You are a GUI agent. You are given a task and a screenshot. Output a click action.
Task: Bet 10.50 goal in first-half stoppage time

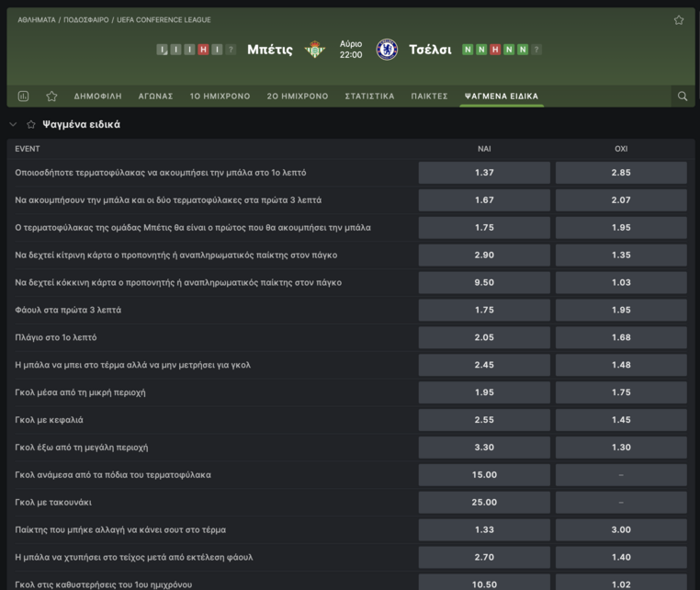click(x=484, y=582)
